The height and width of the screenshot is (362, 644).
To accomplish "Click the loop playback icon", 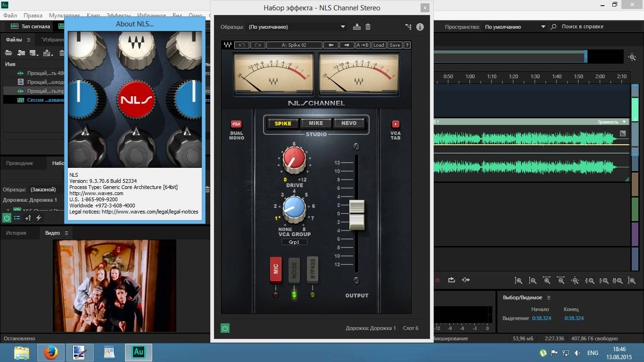I will point(451,280).
